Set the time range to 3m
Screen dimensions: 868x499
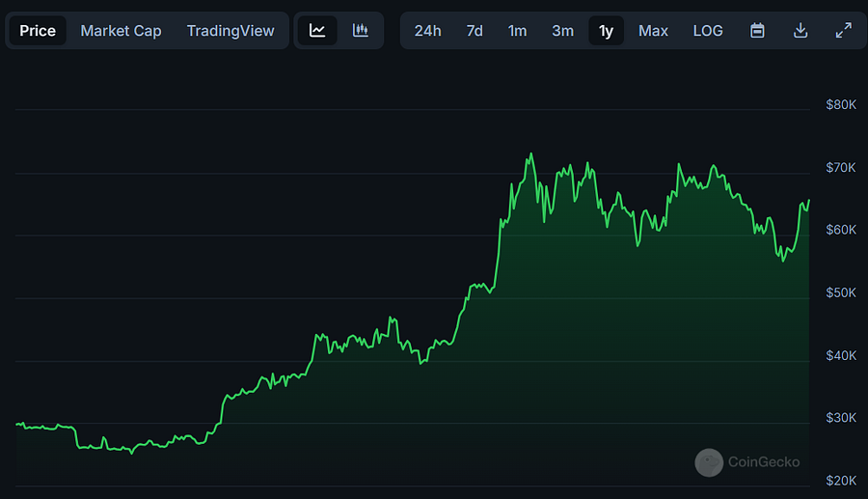[x=562, y=31]
